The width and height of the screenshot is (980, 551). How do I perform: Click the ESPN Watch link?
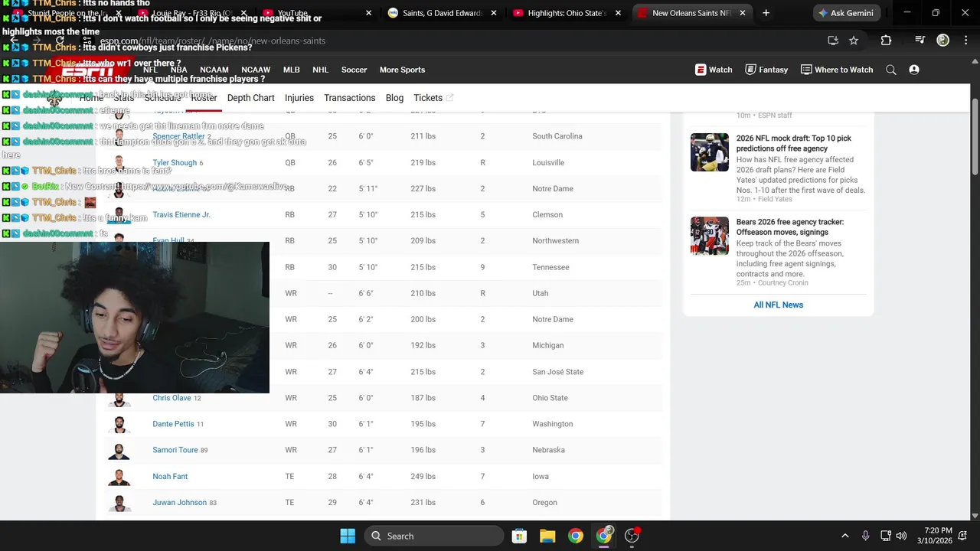pyautogui.click(x=714, y=70)
